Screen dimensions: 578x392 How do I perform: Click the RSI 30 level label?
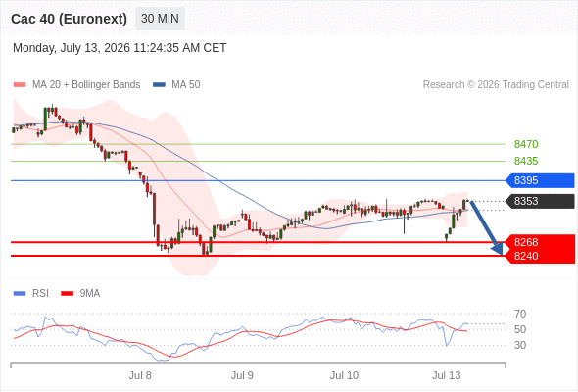click(x=520, y=346)
